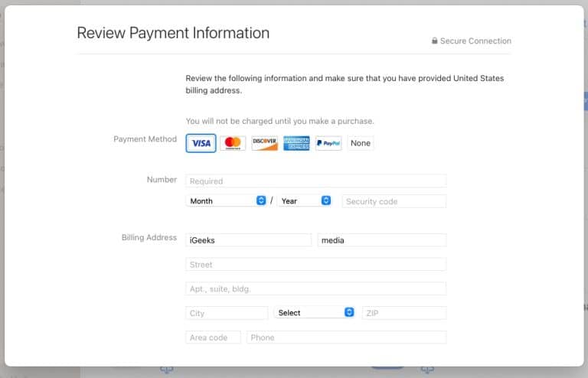588x378 pixels.
Task: Select Visa as payment method
Action: pos(201,143)
